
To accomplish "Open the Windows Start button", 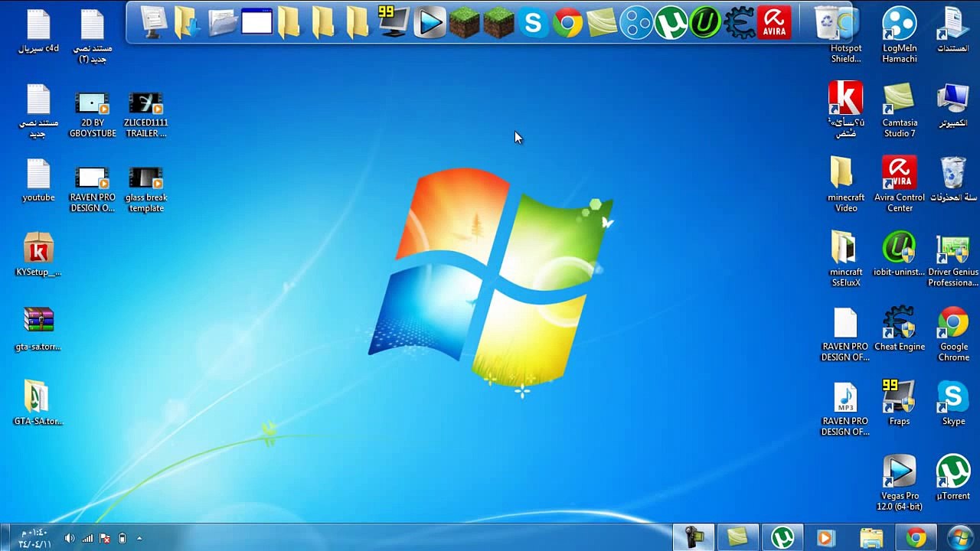I will tap(960, 537).
